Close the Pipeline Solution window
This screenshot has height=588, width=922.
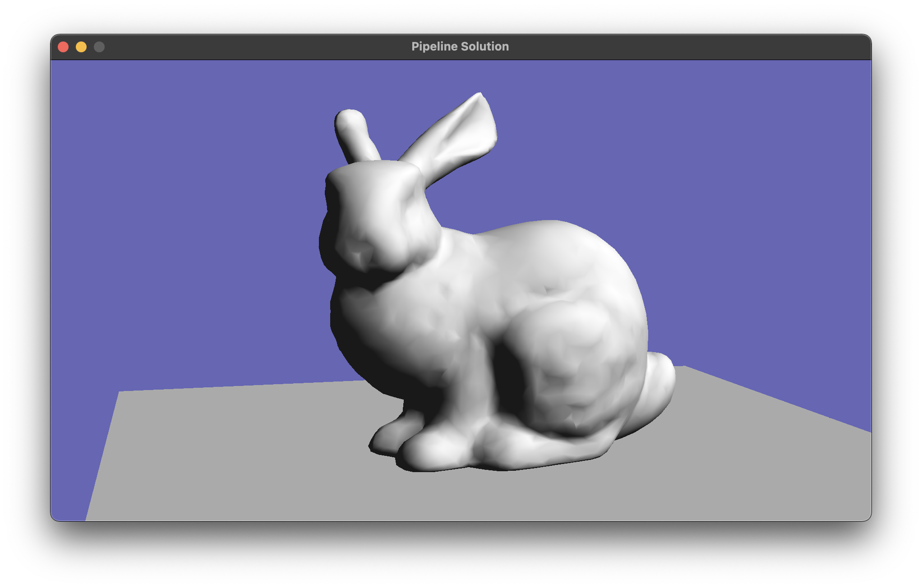pos(63,47)
